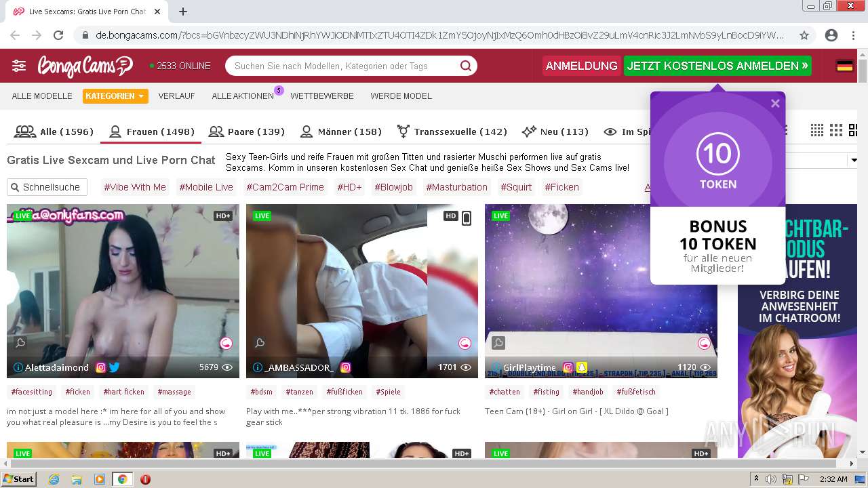Close the 10 token bonus popup
This screenshot has width=868, height=488.
[775, 104]
